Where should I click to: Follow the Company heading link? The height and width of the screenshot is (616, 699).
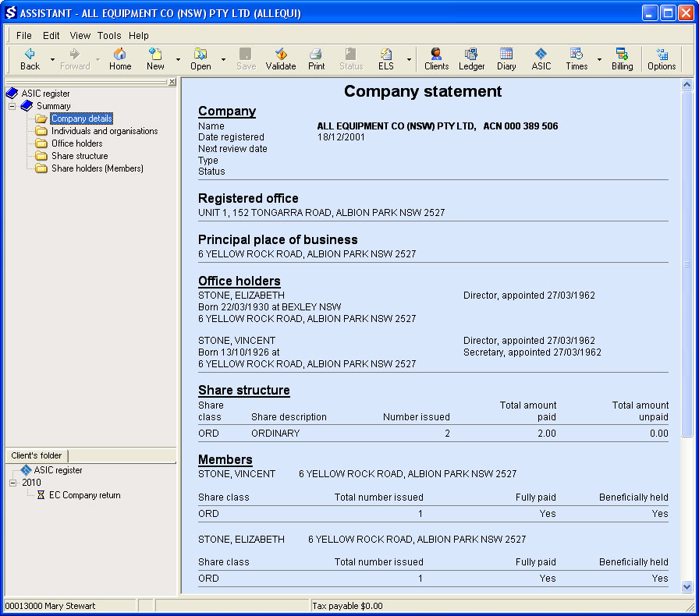[227, 111]
